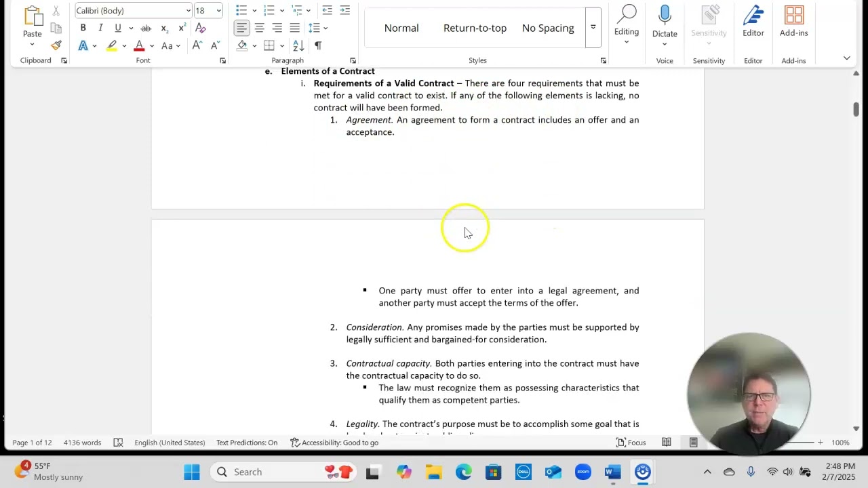This screenshot has width=868, height=488.
Task: Expand the Styles gallery more arrow
Action: [x=593, y=28]
